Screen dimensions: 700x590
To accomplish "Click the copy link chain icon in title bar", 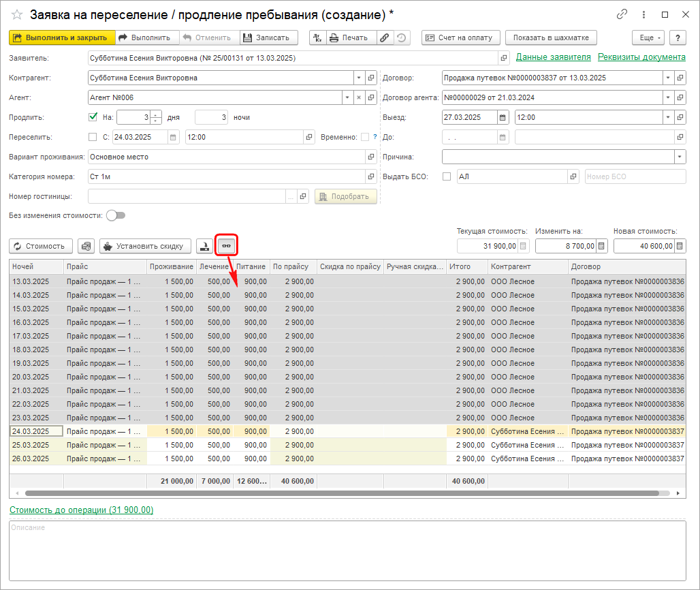I will coord(622,14).
